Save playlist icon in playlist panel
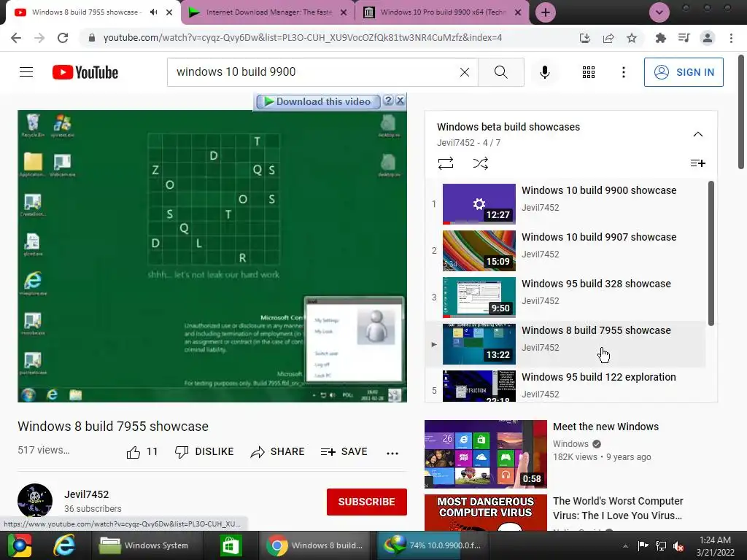Image resolution: width=747 pixels, height=560 pixels. (698, 163)
